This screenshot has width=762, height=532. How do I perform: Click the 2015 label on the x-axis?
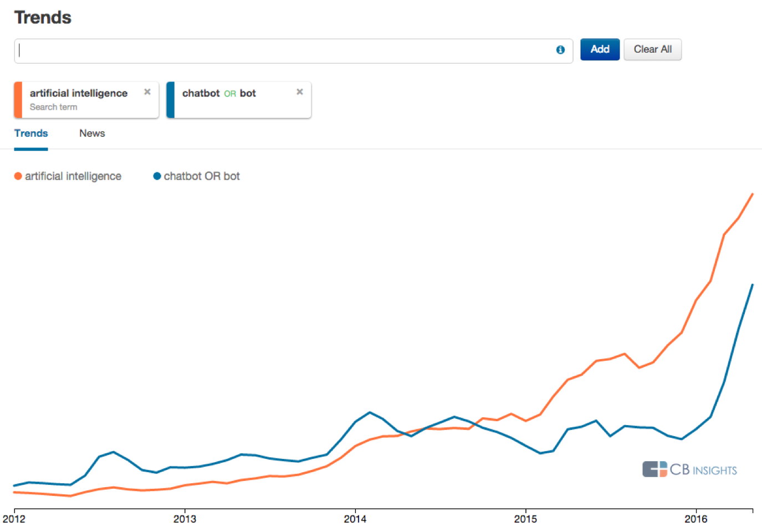(x=525, y=519)
